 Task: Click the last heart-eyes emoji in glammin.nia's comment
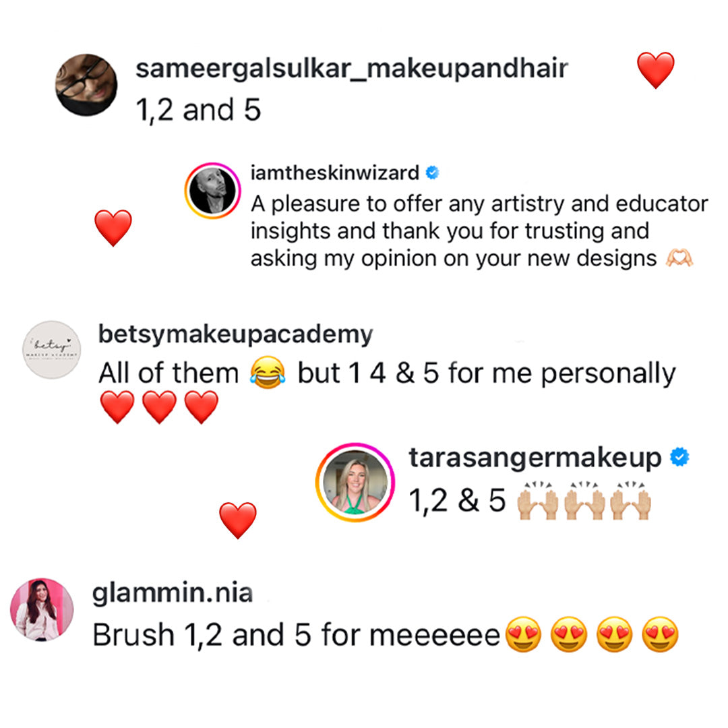[659, 635]
